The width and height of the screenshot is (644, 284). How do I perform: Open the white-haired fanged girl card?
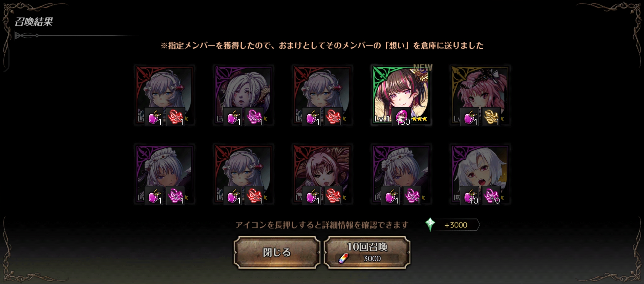click(480, 174)
